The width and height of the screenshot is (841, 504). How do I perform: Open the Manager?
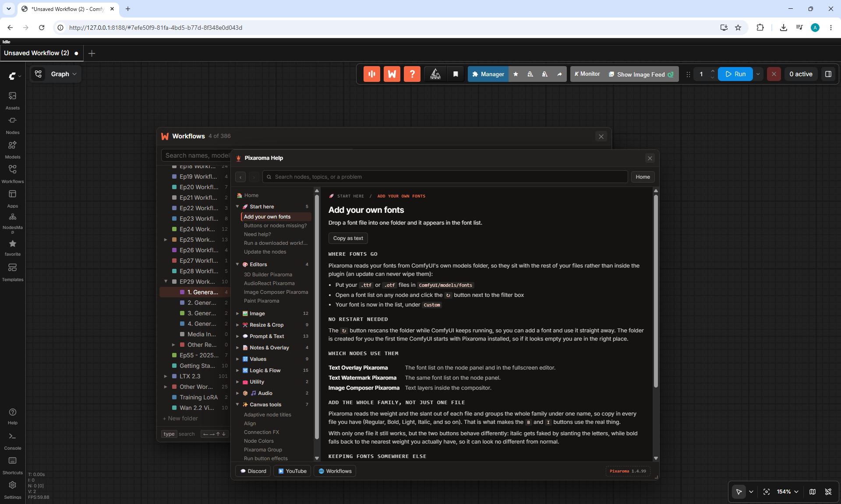488,74
